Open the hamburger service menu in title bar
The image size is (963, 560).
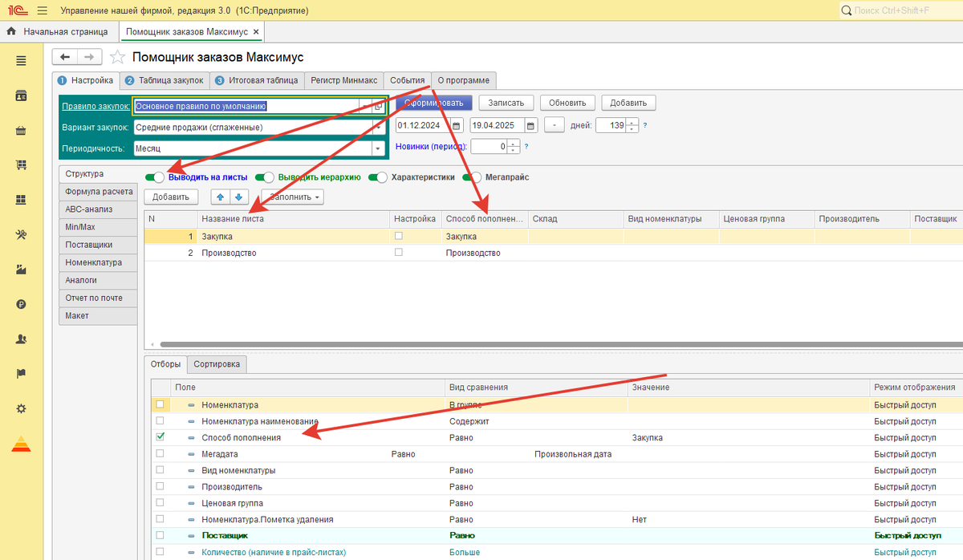pos(42,10)
